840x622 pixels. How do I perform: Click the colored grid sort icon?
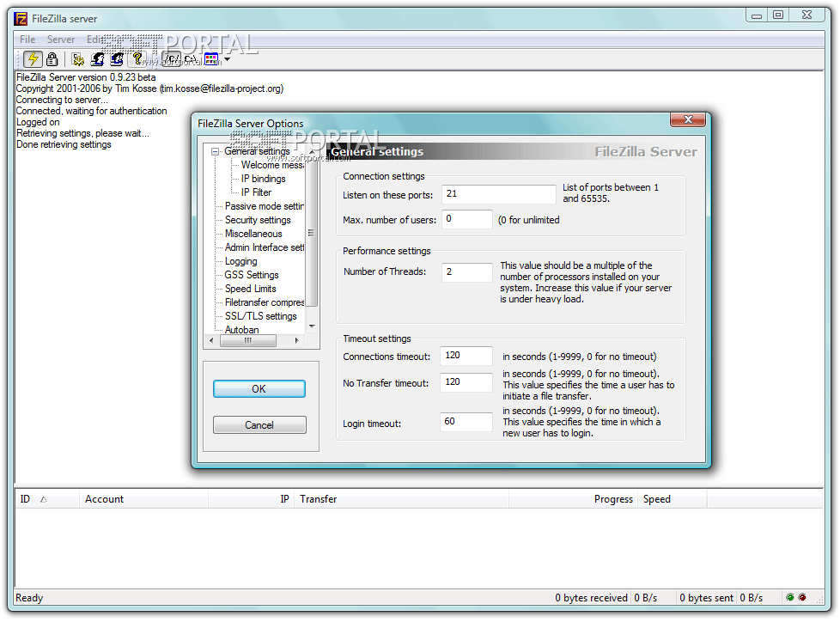point(211,59)
